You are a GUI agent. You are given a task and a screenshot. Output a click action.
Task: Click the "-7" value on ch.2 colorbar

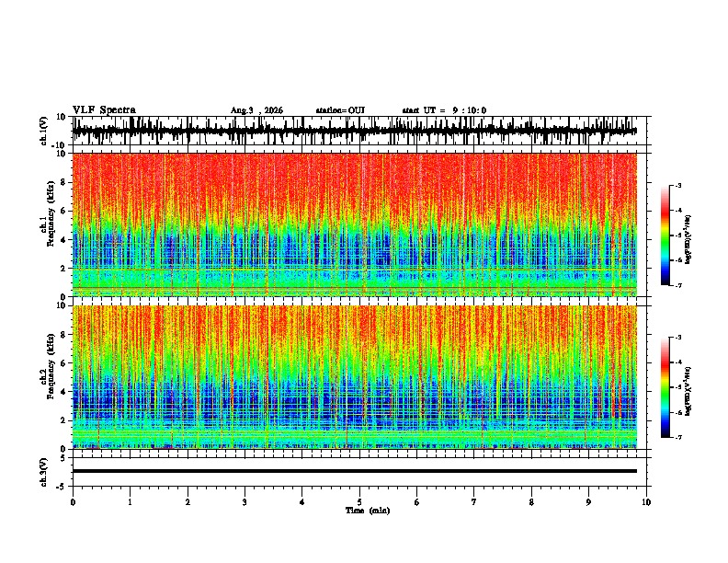point(677,437)
